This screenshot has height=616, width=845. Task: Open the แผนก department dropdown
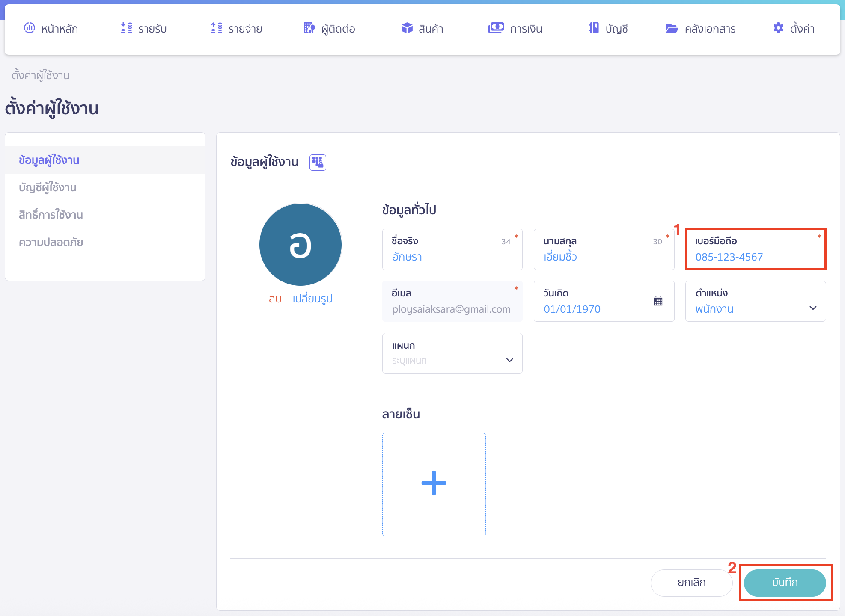(509, 360)
